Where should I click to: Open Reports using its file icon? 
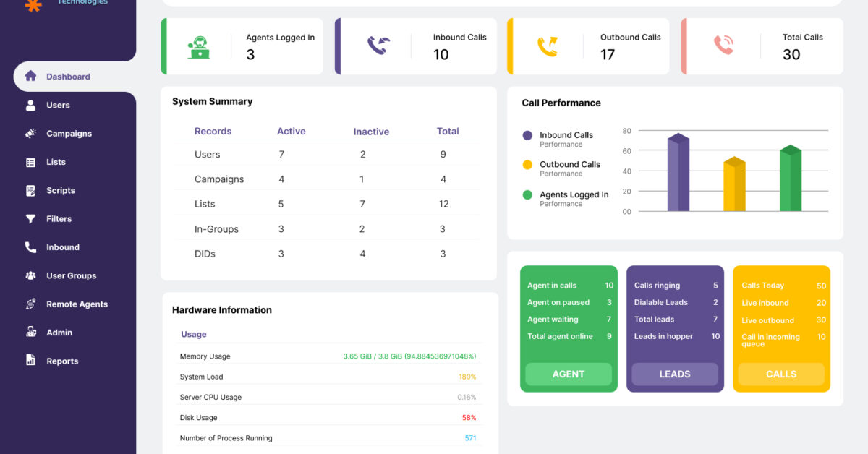coord(30,360)
